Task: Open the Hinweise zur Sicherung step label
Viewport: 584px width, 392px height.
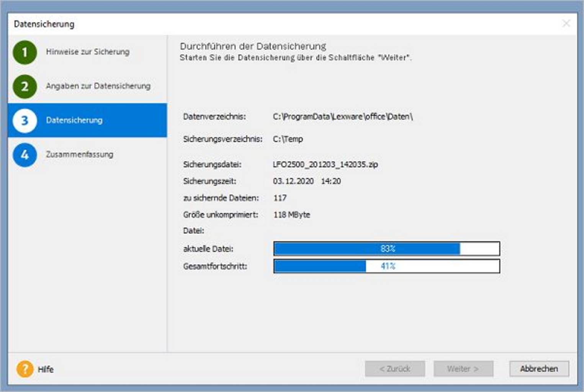Action: [87, 52]
